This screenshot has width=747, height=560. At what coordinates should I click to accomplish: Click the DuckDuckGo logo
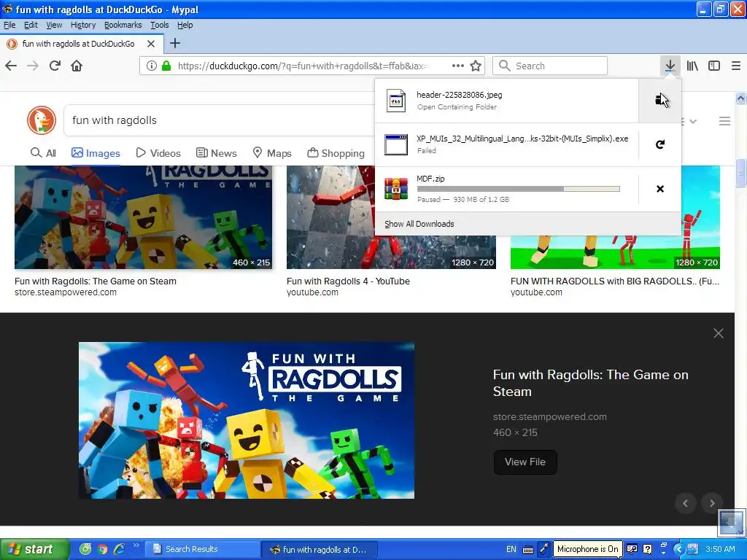[x=42, y=120]
